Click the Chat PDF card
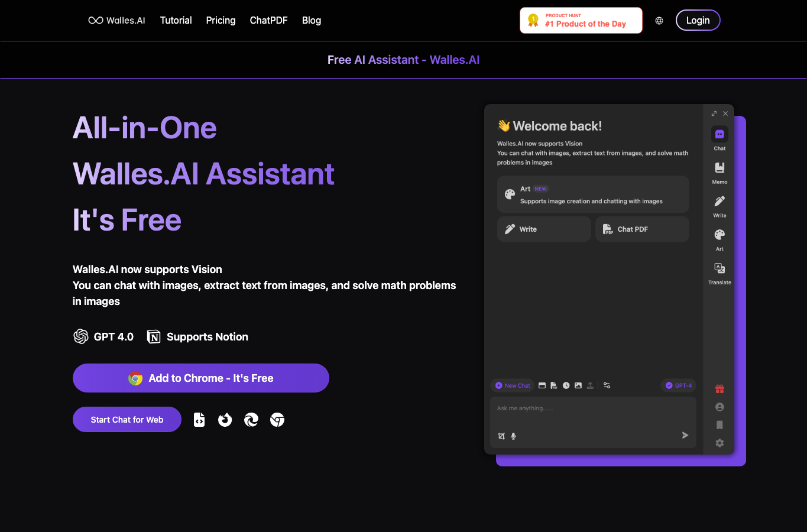This screenshot has height=532, width=807. pos(642,229)
